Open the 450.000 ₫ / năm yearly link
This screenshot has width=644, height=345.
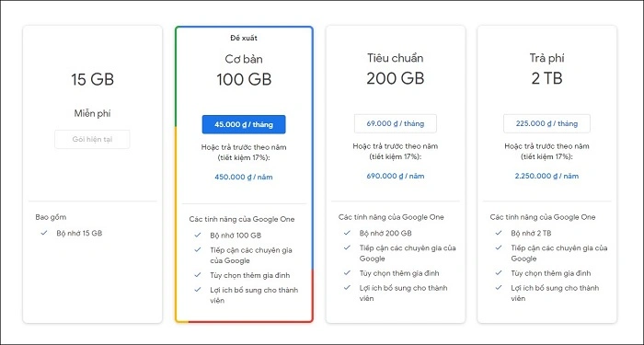coord(244,177)
